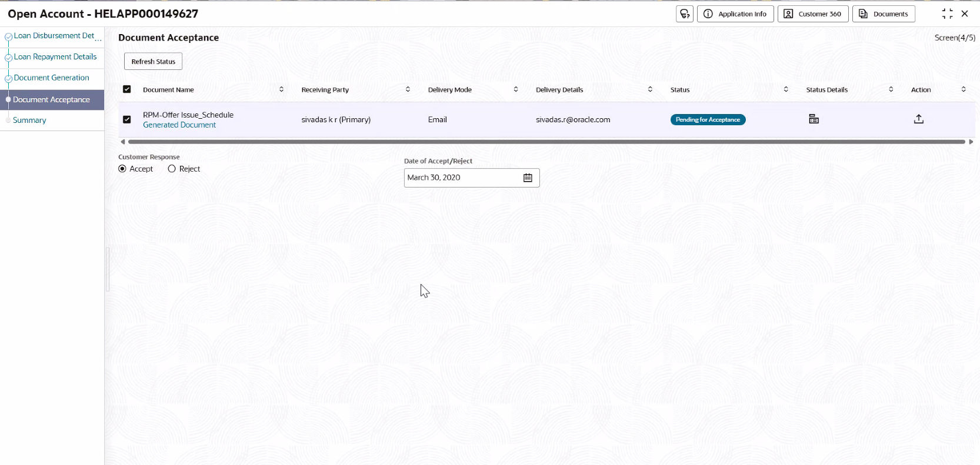The width and height of the screenshot is (980, 465).
Task: Sort by Receiving Party column
Action: pos(408,89)
